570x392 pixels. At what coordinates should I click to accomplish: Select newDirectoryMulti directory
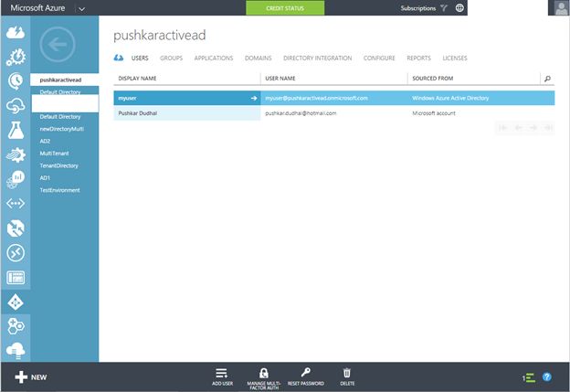pyautogui.click(x=62, y=129)
